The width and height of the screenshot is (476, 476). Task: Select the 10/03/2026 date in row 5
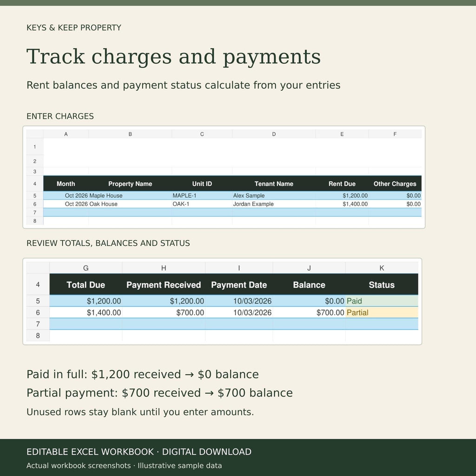point(239,301)
